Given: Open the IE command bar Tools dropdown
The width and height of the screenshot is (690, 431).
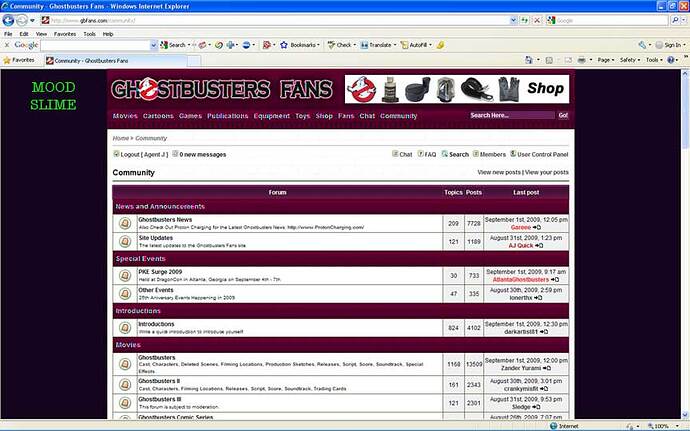Looking at the screenshot, I should pyautogui.click(x=654, y=60).
